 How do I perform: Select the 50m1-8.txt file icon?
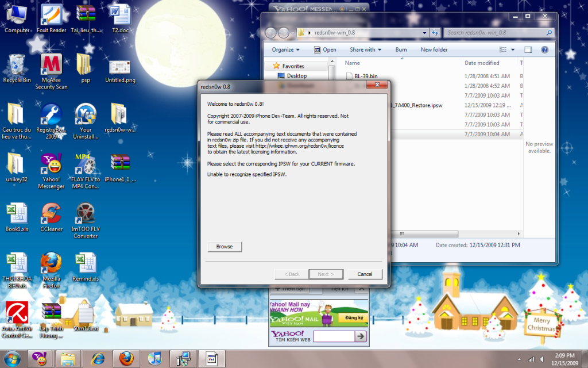[86, 317]
